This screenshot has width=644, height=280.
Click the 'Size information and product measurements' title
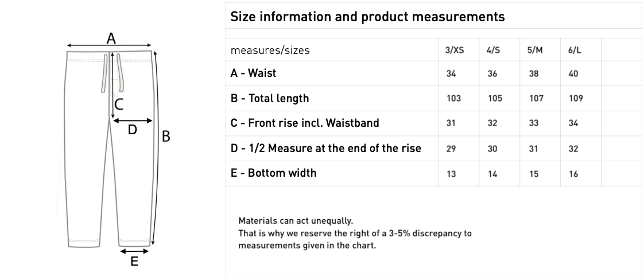367,17
